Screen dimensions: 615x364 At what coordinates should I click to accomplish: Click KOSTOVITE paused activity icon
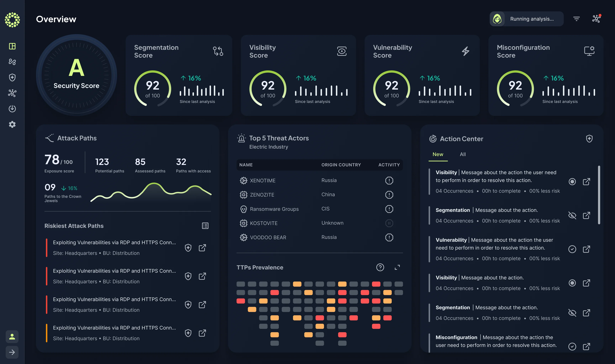pos(389,223)
